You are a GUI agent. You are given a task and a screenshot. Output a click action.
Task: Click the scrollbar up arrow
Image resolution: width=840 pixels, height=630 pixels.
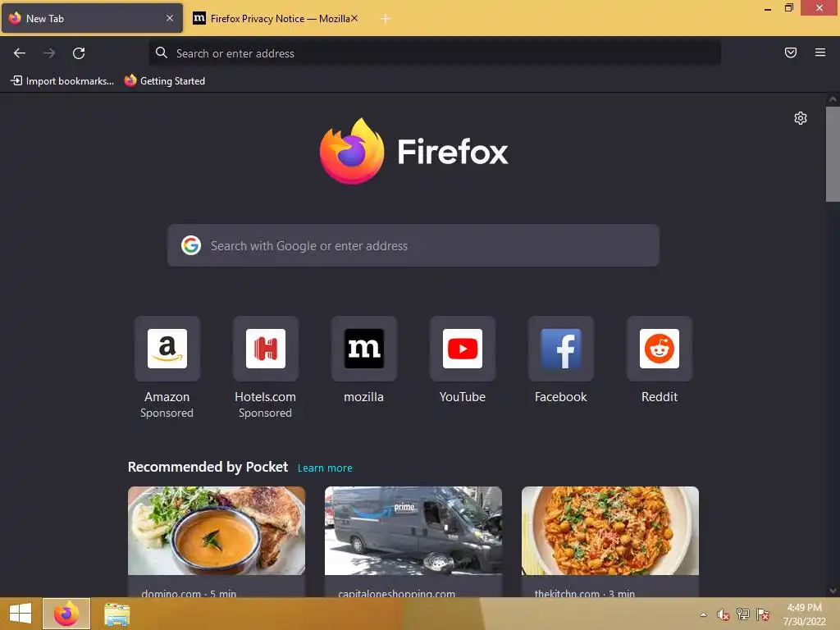click(833, 99)
